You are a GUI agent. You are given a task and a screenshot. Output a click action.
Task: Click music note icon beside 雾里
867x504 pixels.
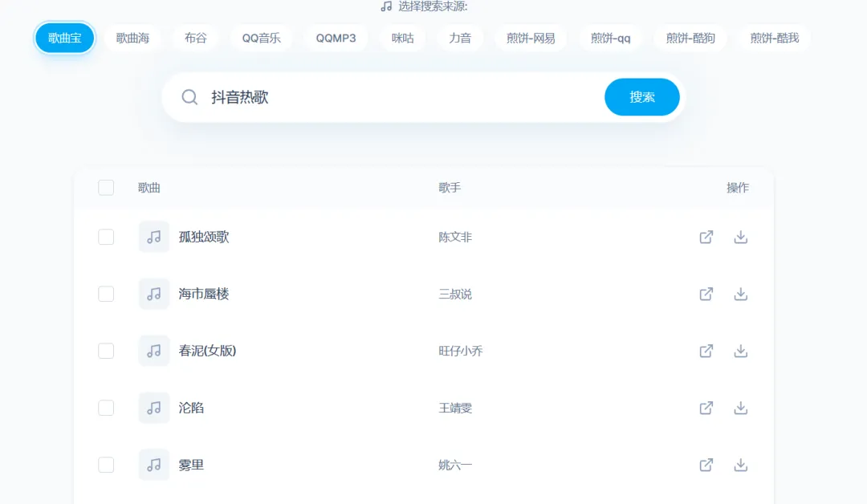(153, 465)
